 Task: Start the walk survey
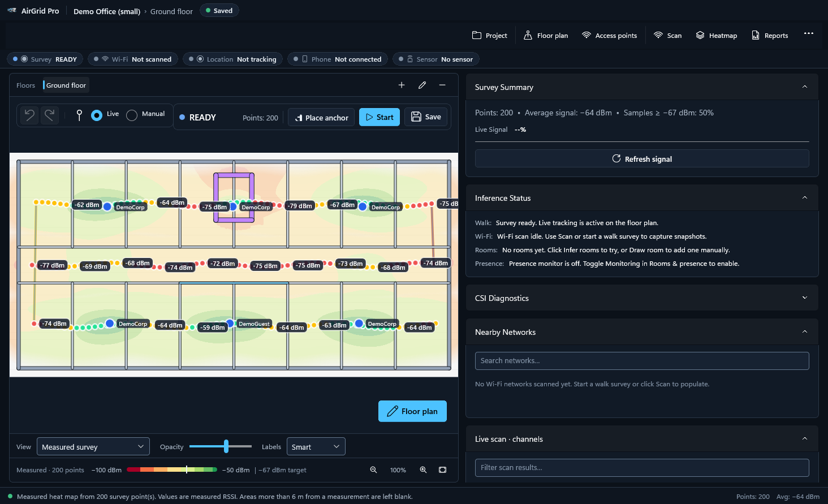pyautogui.click(x=379, y=117)
